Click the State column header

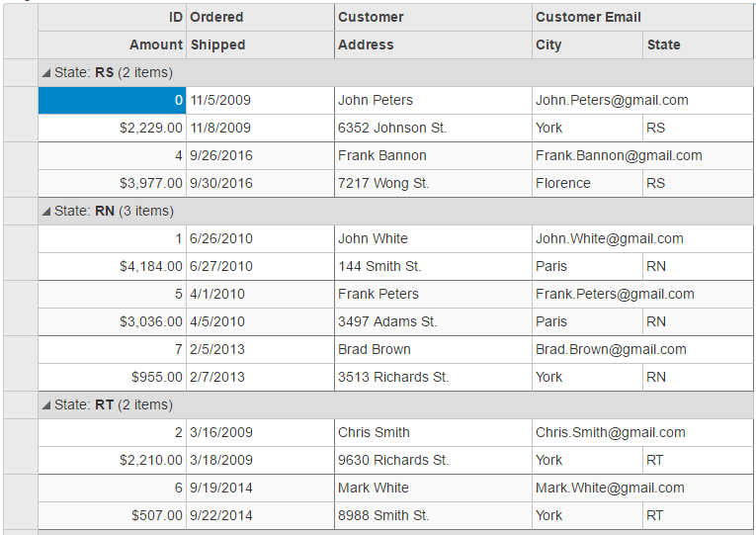pos(664,45)
